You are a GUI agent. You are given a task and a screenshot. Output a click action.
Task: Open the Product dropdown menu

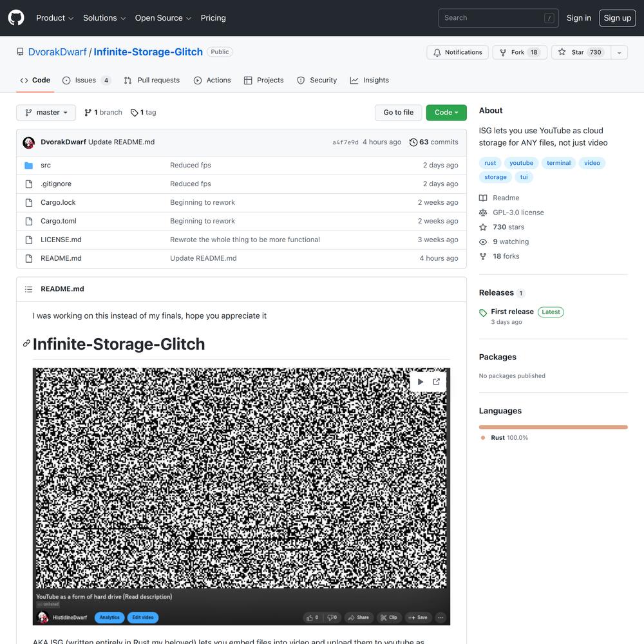tap(55, 17)
